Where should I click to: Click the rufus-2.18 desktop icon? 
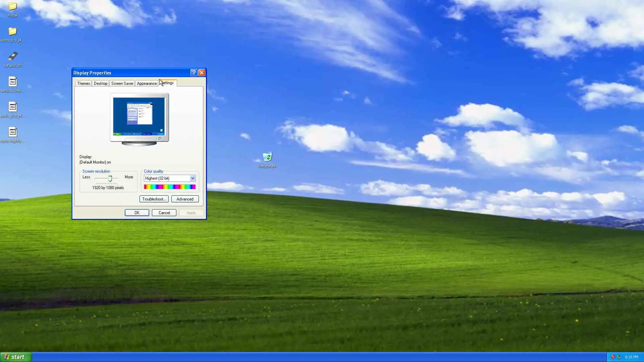click(12, 57)
